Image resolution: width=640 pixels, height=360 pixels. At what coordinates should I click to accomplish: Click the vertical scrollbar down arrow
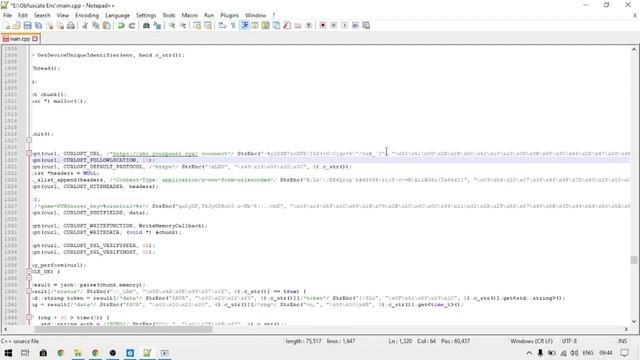[x=633, y=321]
